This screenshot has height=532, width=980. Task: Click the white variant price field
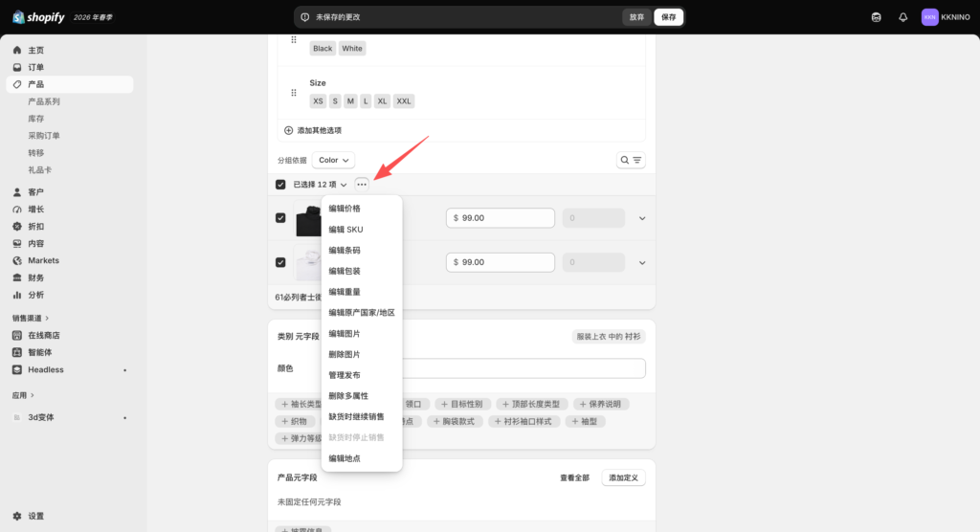[x=500, y=262]
